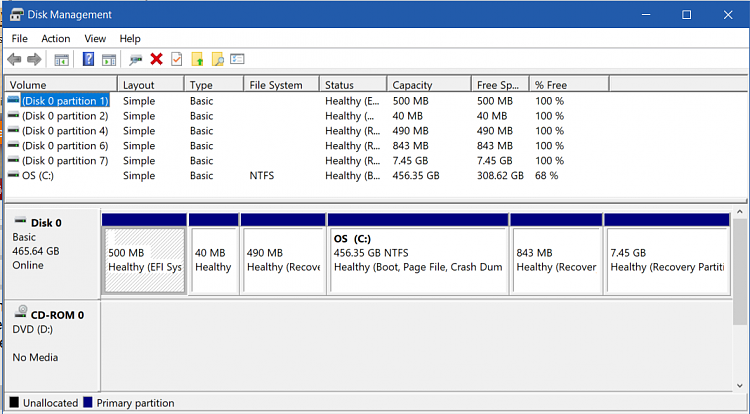
Task: Click the Disk Management title bar app icon
Action: pos(16,14)
